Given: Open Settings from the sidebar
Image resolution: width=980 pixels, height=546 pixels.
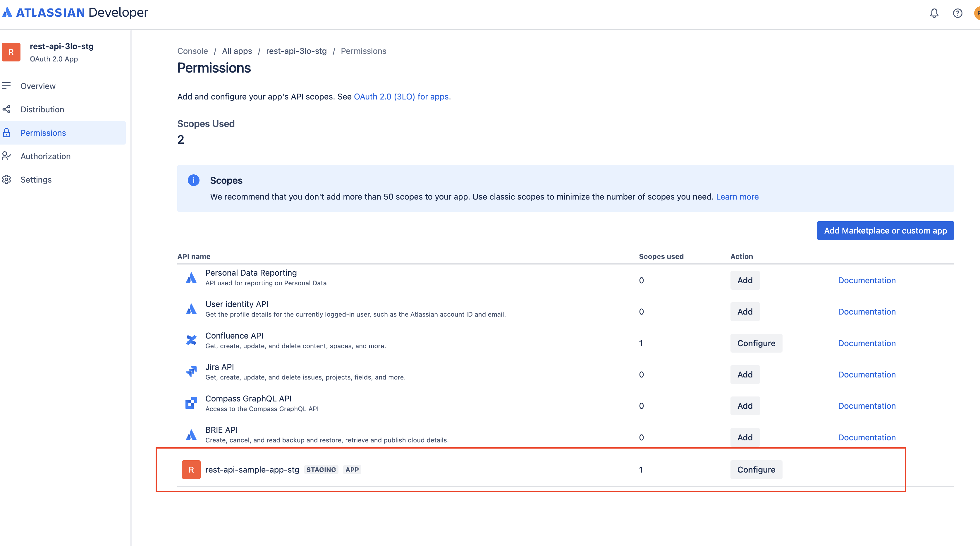Looking at the screenshot, I should (36, 180).
